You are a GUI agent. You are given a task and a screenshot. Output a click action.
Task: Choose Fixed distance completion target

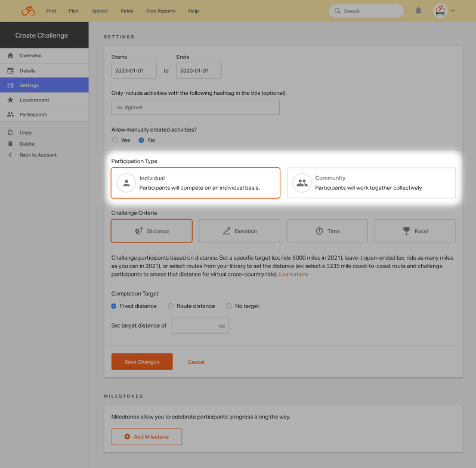113,306
